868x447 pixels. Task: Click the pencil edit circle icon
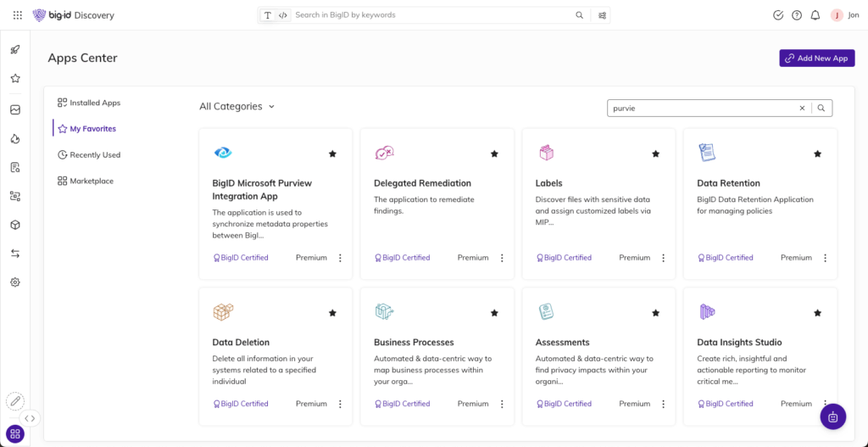[x=15, y=400]
